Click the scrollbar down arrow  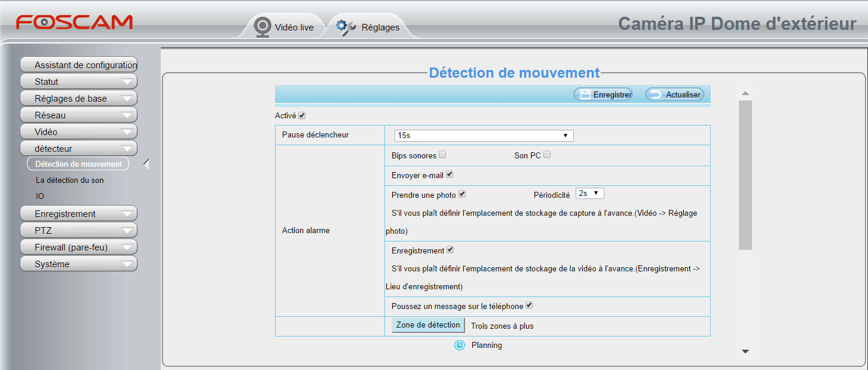tap(745, 351)
